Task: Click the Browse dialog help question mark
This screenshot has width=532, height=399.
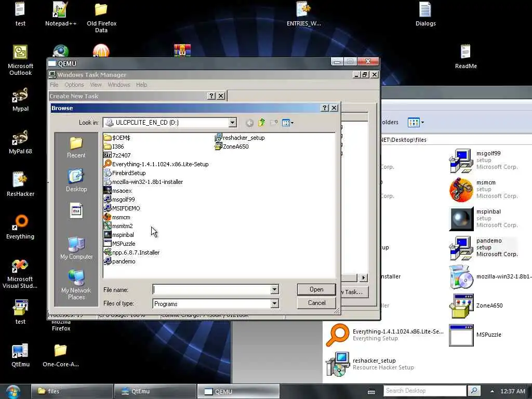Action: pos(325,108)
